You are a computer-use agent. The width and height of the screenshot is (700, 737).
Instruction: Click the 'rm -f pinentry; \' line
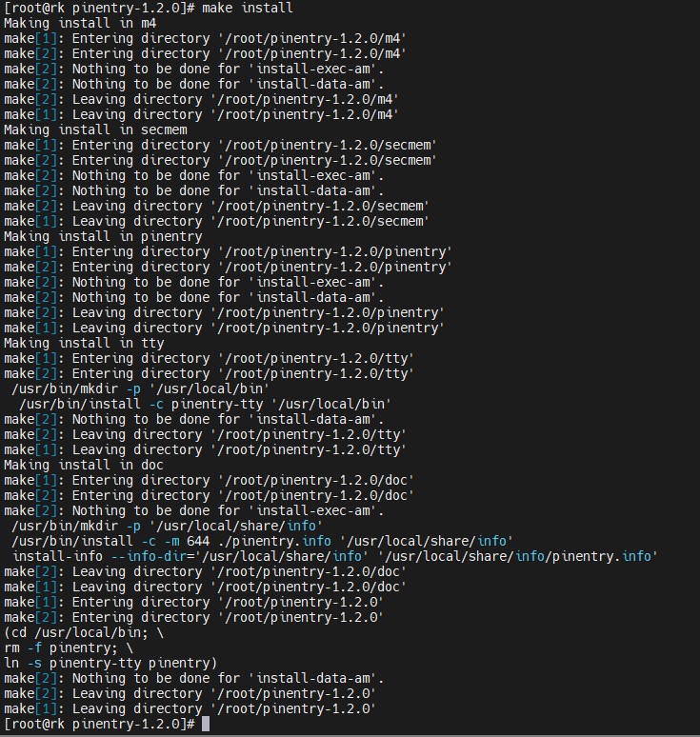(69, 647)
